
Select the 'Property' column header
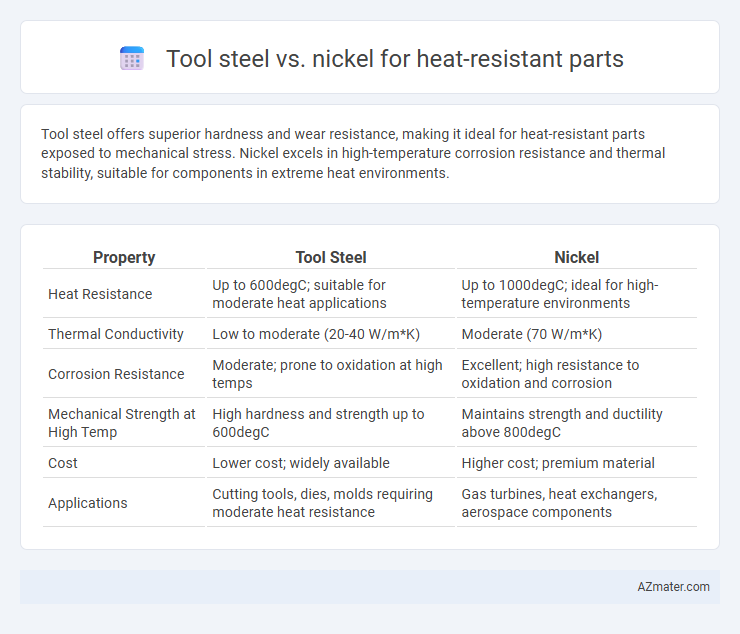[x=124, y=257]
